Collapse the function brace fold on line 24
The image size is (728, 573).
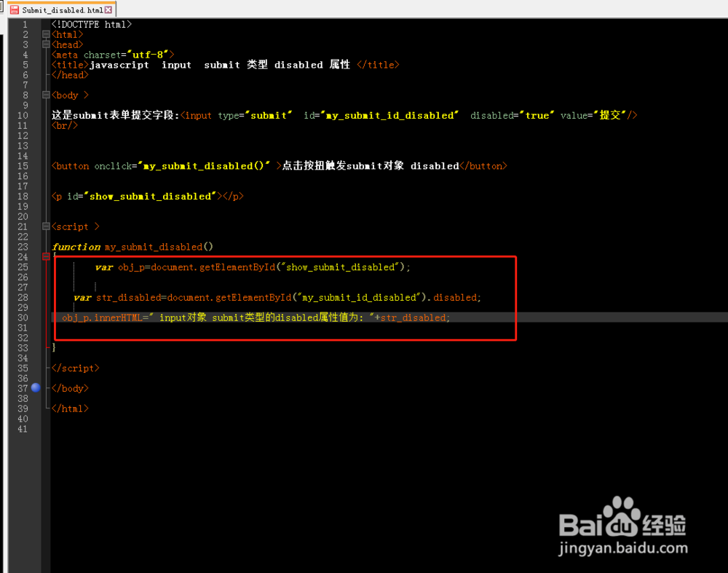(45, 257)
